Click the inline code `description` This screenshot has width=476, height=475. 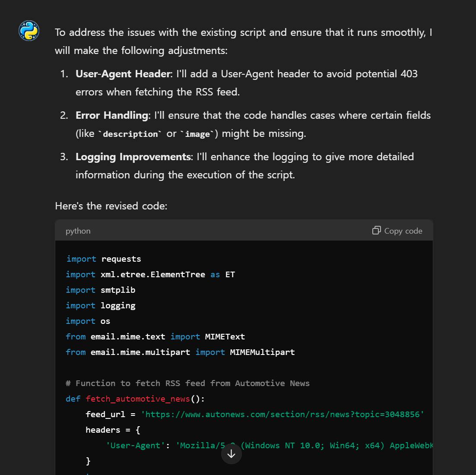point(130,134)
